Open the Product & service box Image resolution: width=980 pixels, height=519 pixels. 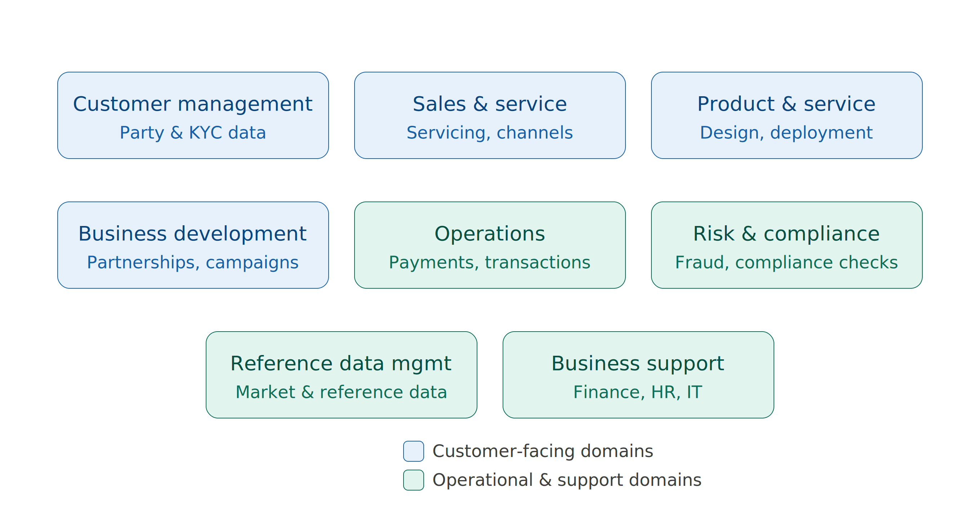pos(787,115)
